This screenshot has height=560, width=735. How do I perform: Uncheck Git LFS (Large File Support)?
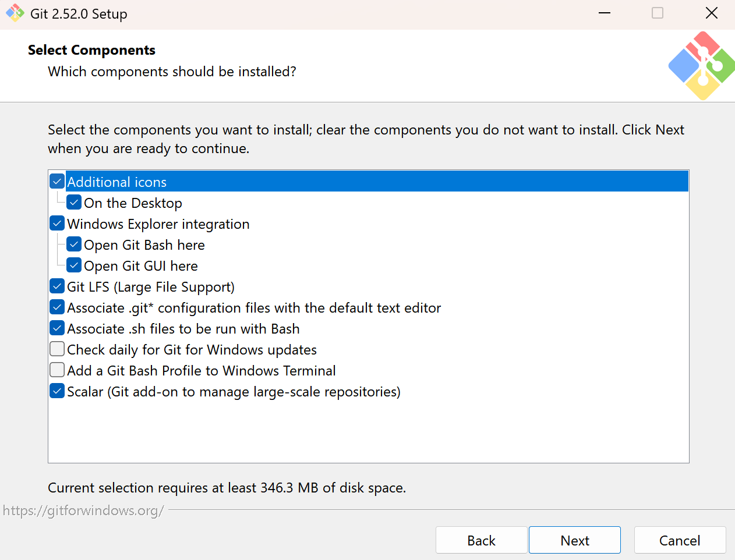click(57, 286)
